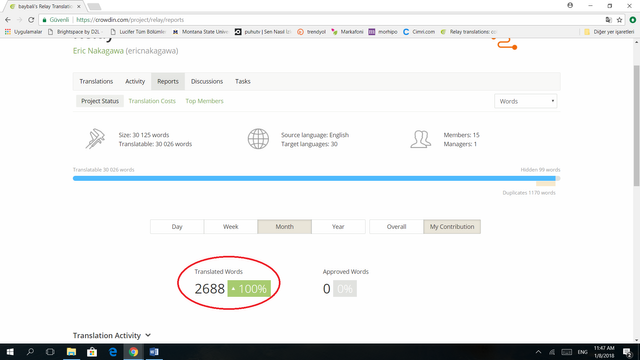Click the members people icon

(420, 139)
